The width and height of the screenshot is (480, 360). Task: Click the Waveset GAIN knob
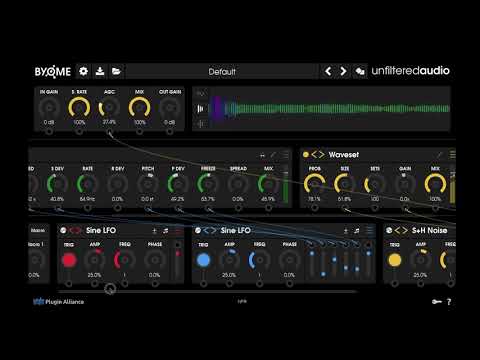(x=405, y=184)
